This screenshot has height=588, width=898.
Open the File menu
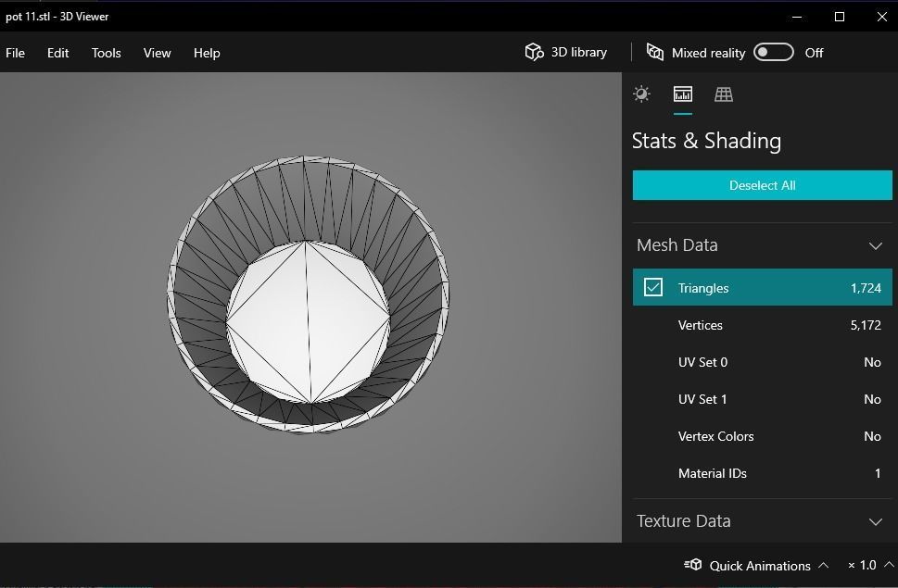(16, 53)
